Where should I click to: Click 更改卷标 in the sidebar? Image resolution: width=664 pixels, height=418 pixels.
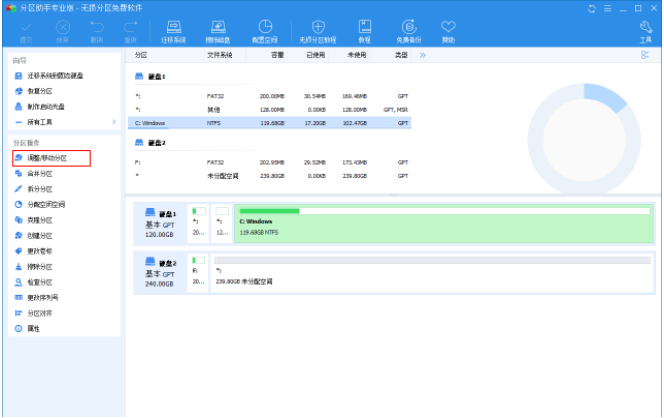[40, 251]
